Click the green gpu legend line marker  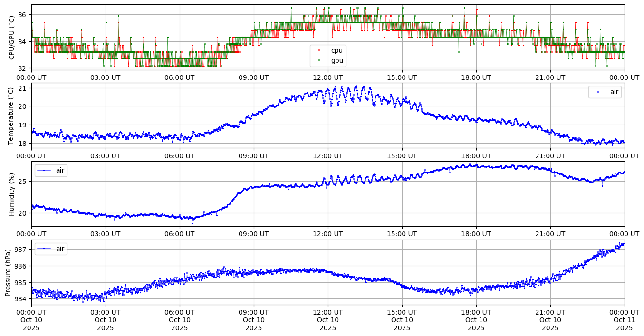coord(319,60)
